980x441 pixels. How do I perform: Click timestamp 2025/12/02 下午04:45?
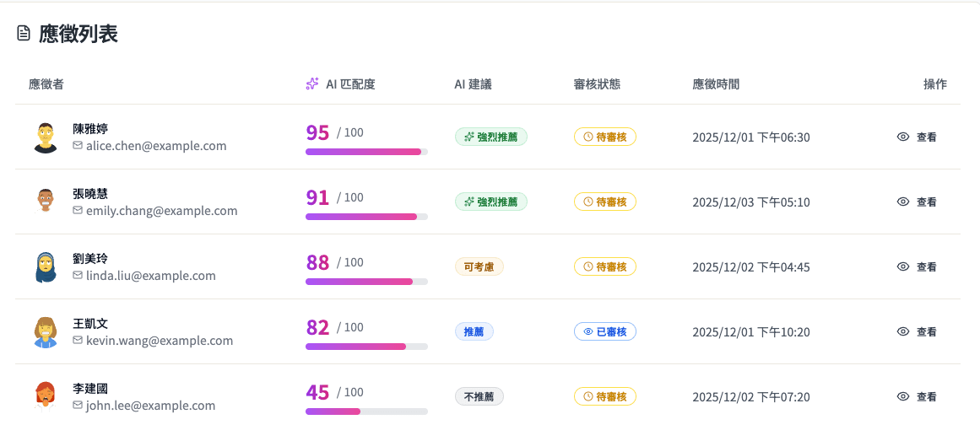point(751,267)
